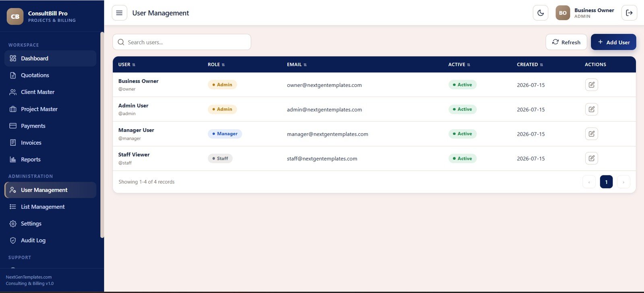Refresh the user list
Screen dimensions: 644x293
tap(566, 42)
